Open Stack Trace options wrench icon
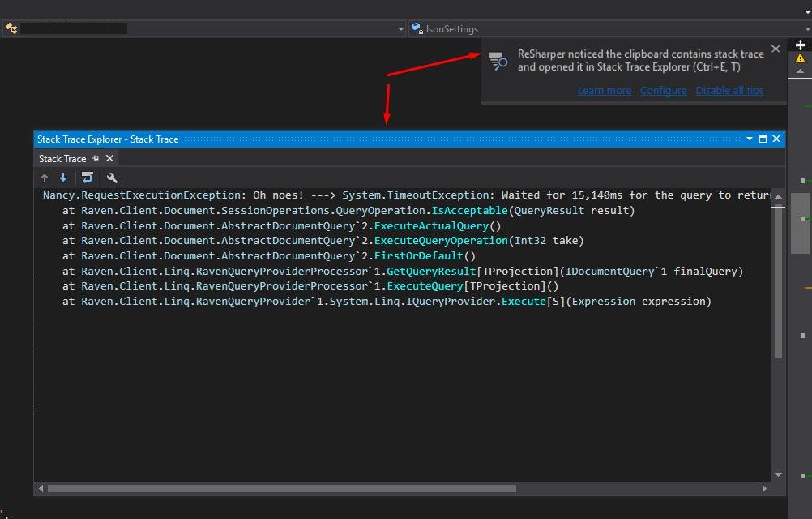812x519 pixels. tap(112, 178)
